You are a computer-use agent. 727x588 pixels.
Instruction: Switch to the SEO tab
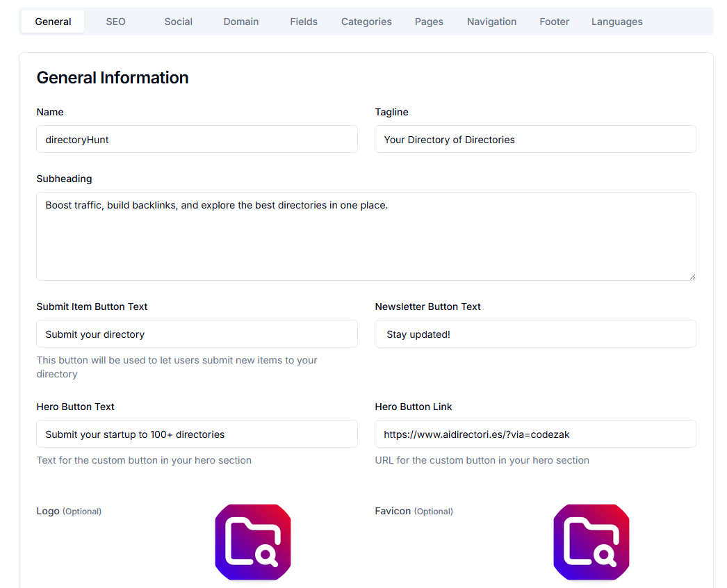[115, 22]
